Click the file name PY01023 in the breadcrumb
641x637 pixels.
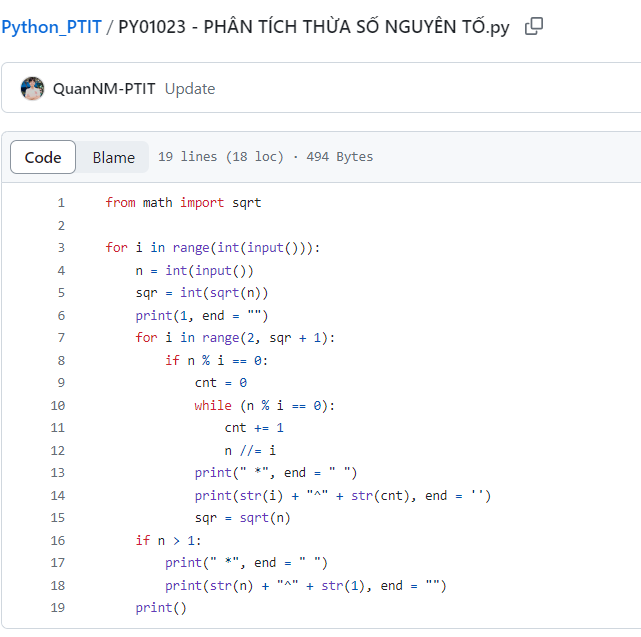(x=313, y=27)
